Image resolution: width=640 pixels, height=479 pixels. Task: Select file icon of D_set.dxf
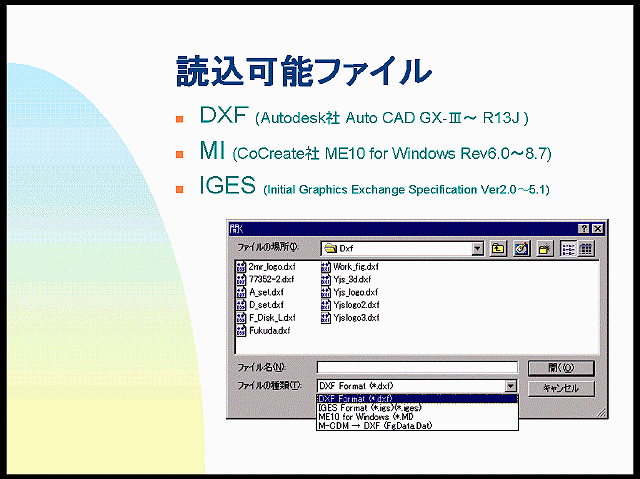click(241, 305)
